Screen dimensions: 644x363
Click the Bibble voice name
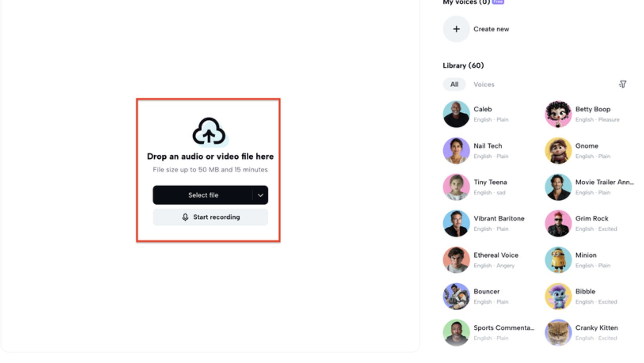(585, 291)
